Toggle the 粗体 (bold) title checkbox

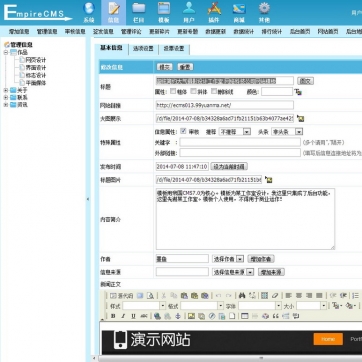173,91
